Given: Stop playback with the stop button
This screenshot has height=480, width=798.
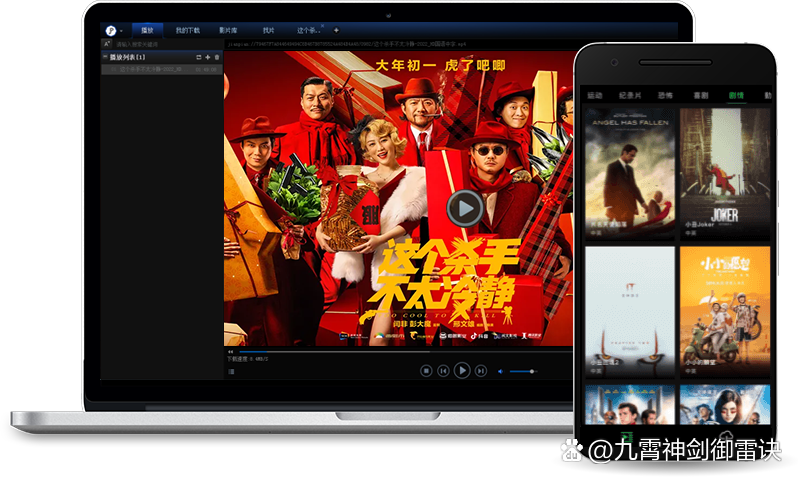Looking at the screenshot, I should tap(426, 371).
